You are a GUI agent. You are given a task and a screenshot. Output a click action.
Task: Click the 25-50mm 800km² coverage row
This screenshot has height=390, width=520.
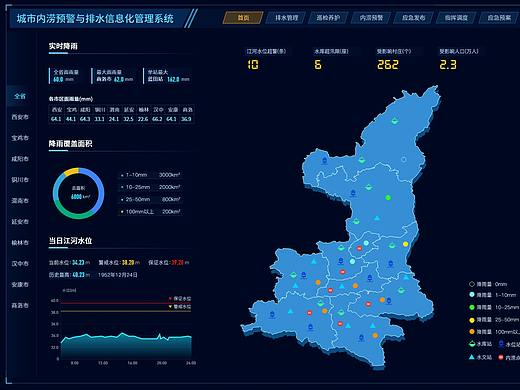[150, 199]
